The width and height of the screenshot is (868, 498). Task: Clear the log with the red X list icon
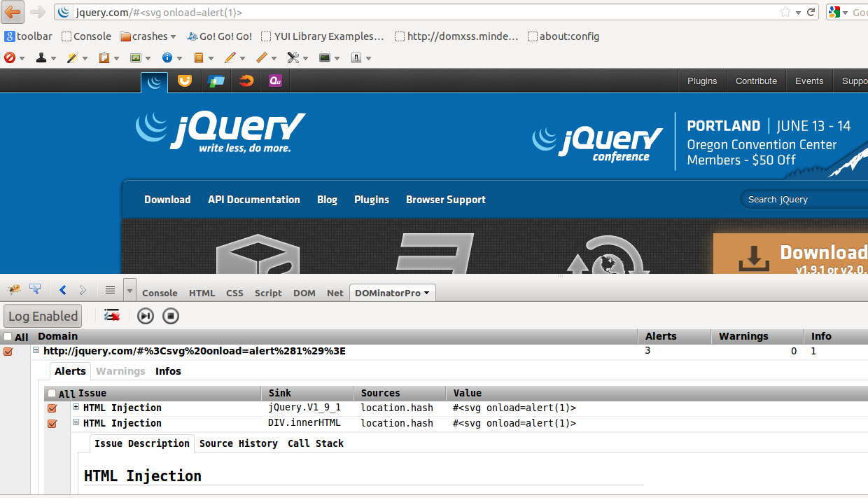112,316
